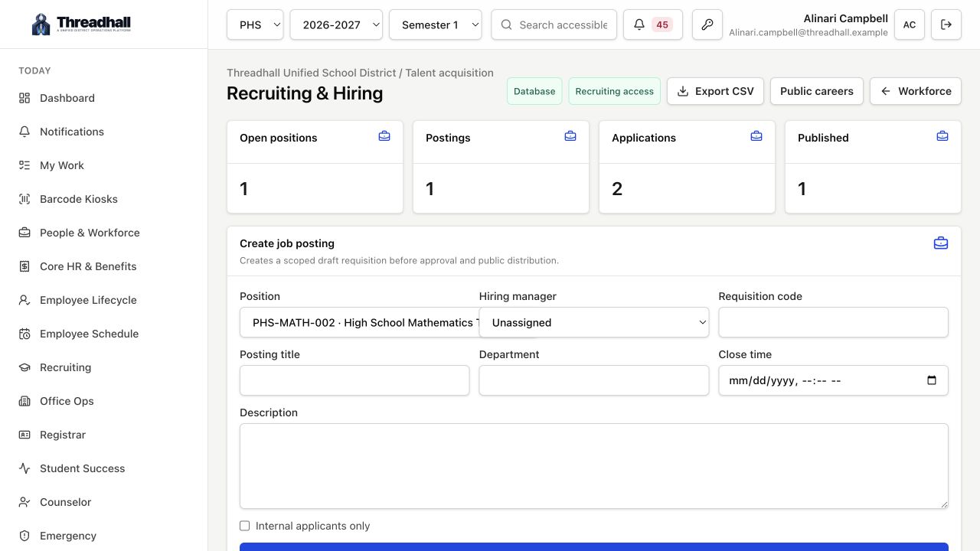Click briefcase icon in Create job posting header
Viewport: 980px width, 551px height.
pos(941,243)
